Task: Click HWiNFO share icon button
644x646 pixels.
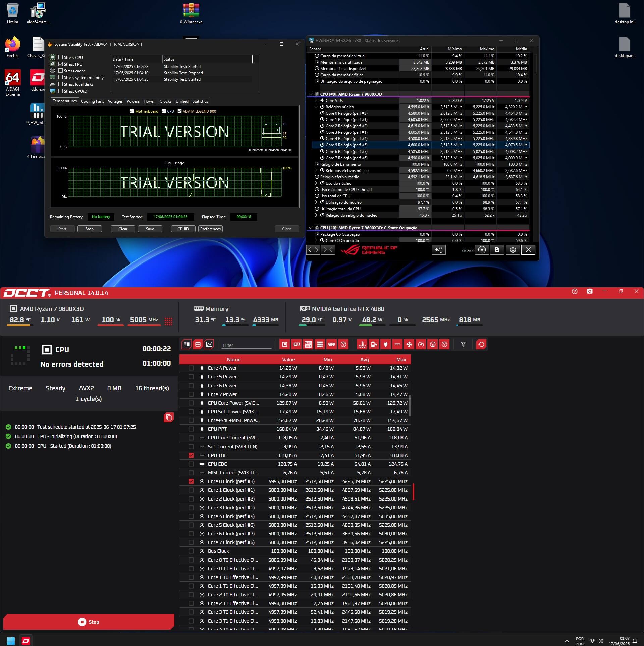Action: (439, 250)
